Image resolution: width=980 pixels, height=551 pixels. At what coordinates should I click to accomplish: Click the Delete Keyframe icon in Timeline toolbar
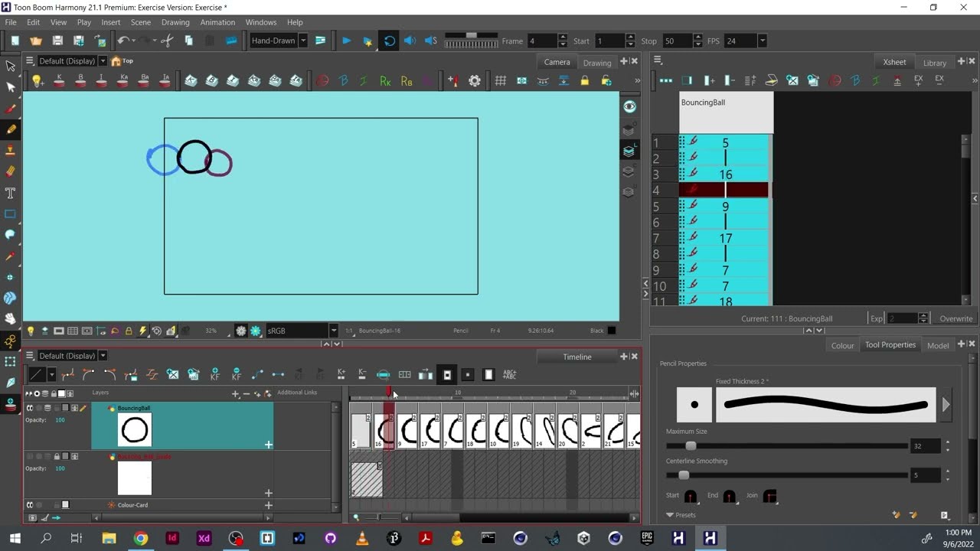(237, 374)
